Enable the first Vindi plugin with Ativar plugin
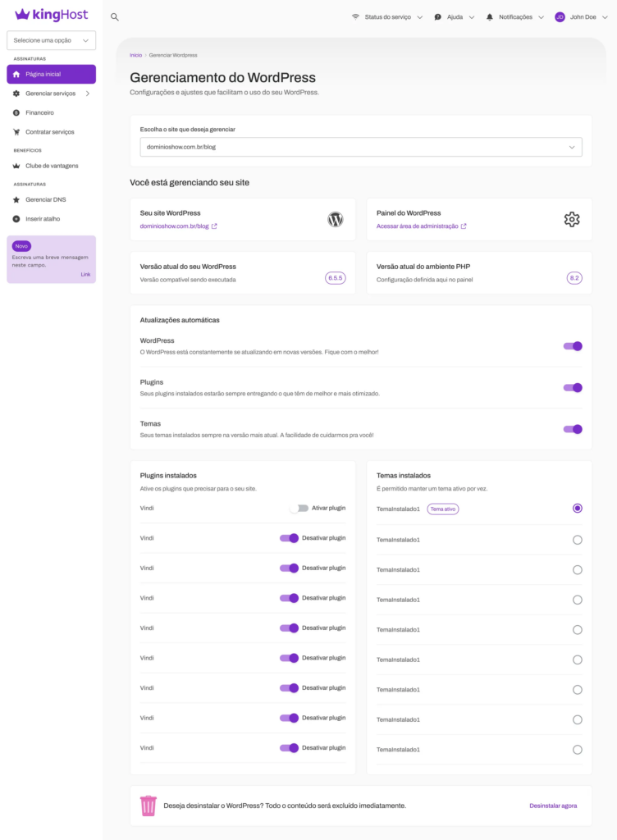Screen dimensions: 617x840 click(299, 509)
